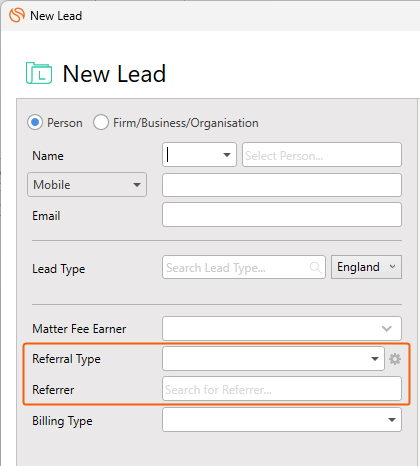Click the Email input field
This screenshot has width=420, height=466.
pyautogui.click(x=282, y=215)
